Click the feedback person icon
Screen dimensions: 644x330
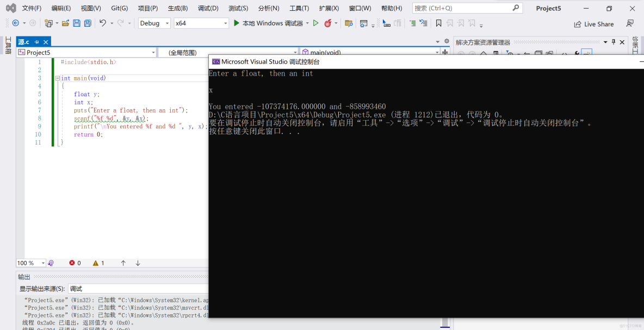(630, 23)
